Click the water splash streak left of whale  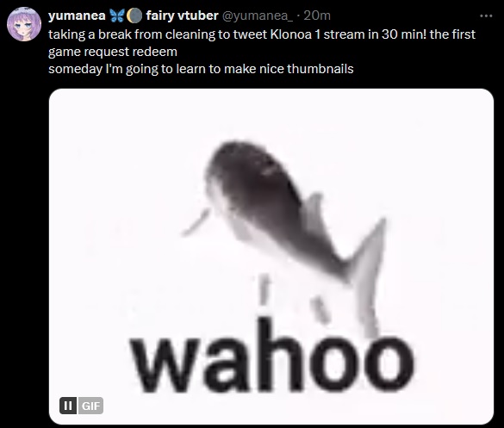[196, 222]
